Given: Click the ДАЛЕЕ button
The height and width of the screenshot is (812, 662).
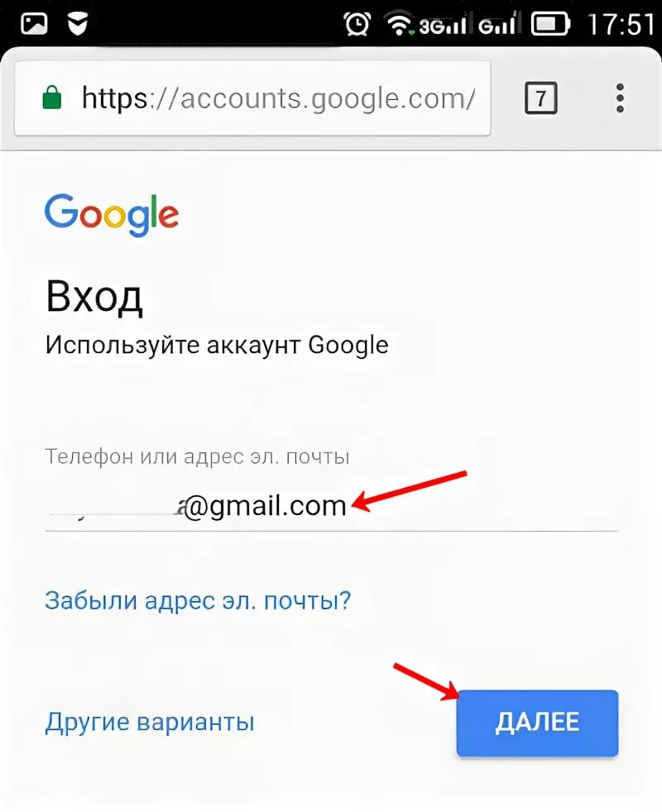Looking at the screenshot, I should click(537, 723).
